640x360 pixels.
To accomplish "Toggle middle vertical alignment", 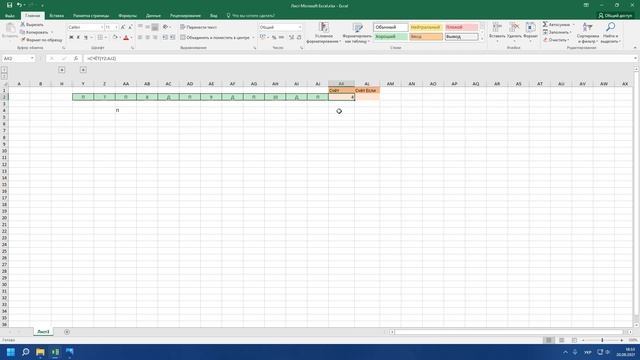I will click(147, 27).
